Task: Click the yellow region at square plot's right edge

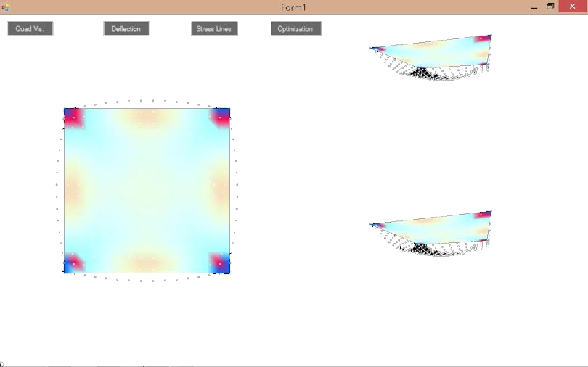Action: pyautogui.click(x=222, y=190)
